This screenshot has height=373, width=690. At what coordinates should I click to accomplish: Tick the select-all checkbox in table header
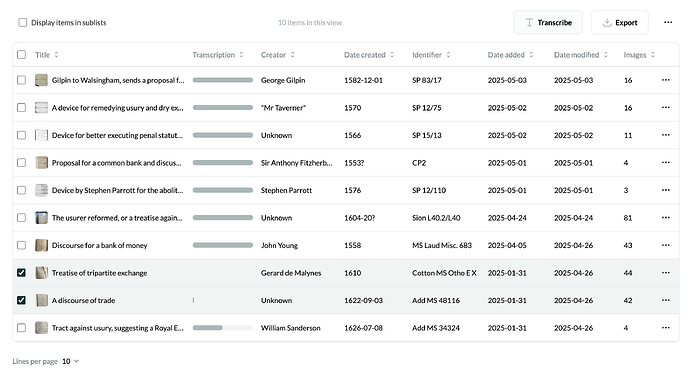pos(21,55)
